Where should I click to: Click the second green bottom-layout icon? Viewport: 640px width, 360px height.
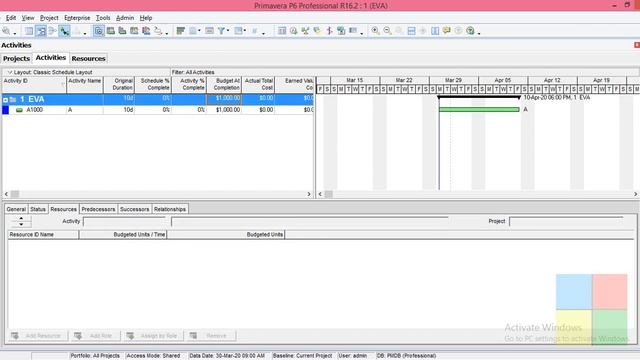[x=111, y=31]
